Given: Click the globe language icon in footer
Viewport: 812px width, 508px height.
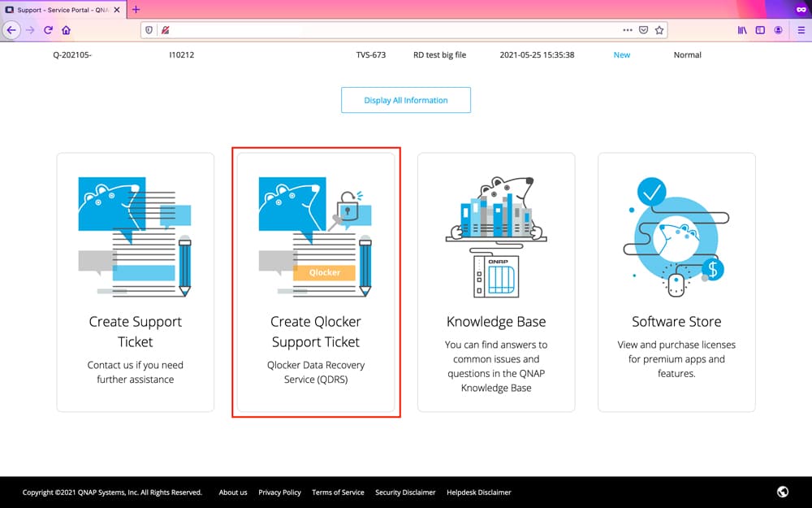Looking at the screenshot, I should (x=783, y=492).
